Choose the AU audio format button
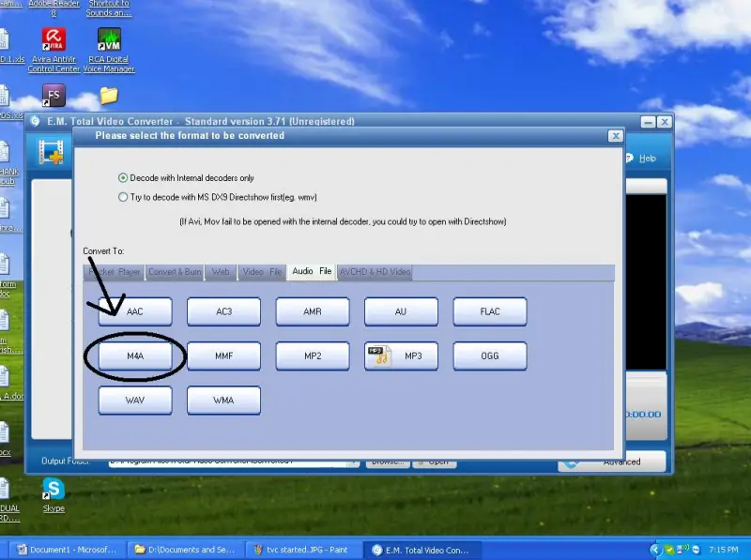Screen dimensions: 751x560 coord(401,311)
